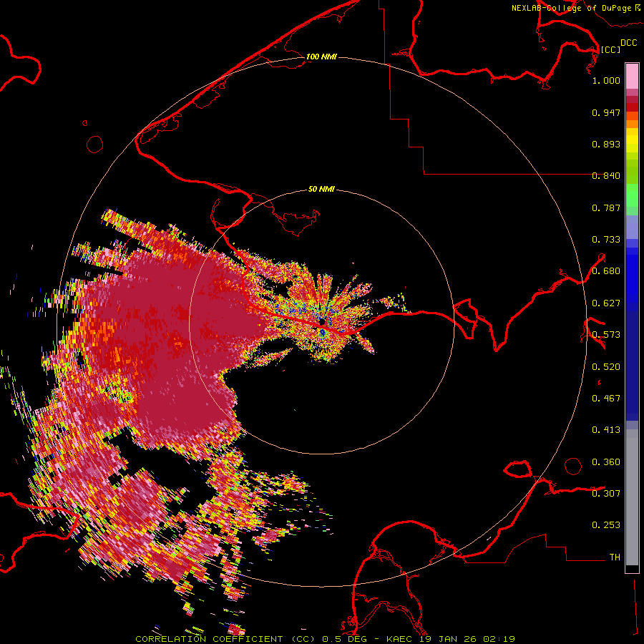Click the 0.947 legend value
Viewport: 644px width, 644px height.
tap(606, 112)
